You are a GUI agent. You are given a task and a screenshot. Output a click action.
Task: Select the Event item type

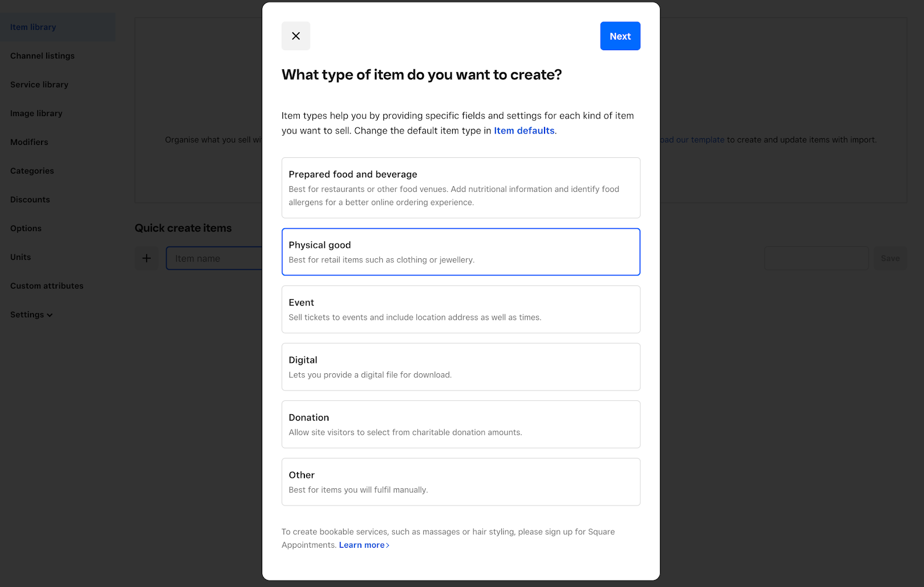pos(461,309)
